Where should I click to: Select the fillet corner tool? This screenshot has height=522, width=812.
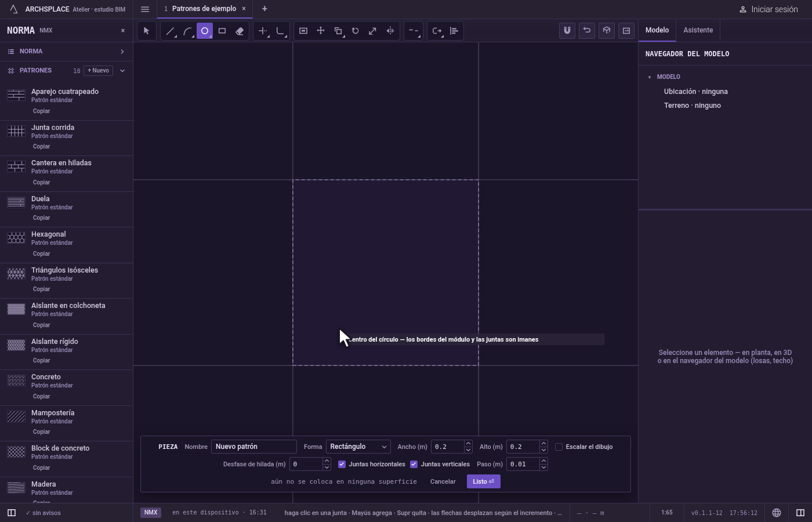click(280, 31)
